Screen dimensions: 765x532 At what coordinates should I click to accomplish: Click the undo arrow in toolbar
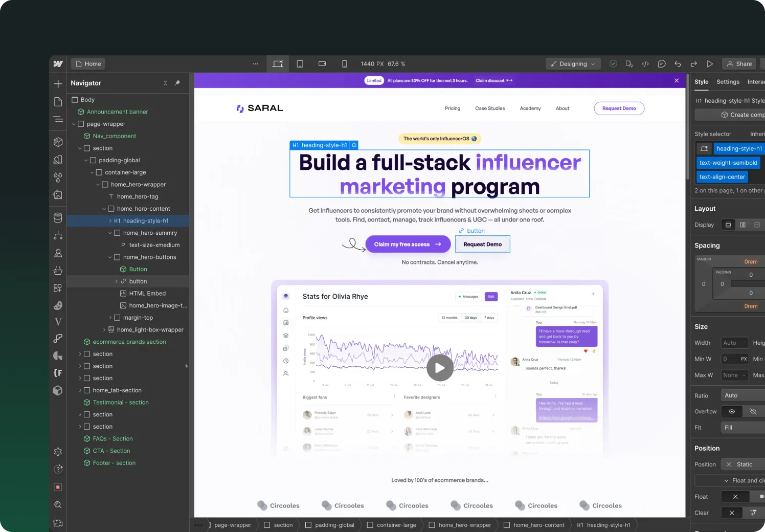[678, 64]
